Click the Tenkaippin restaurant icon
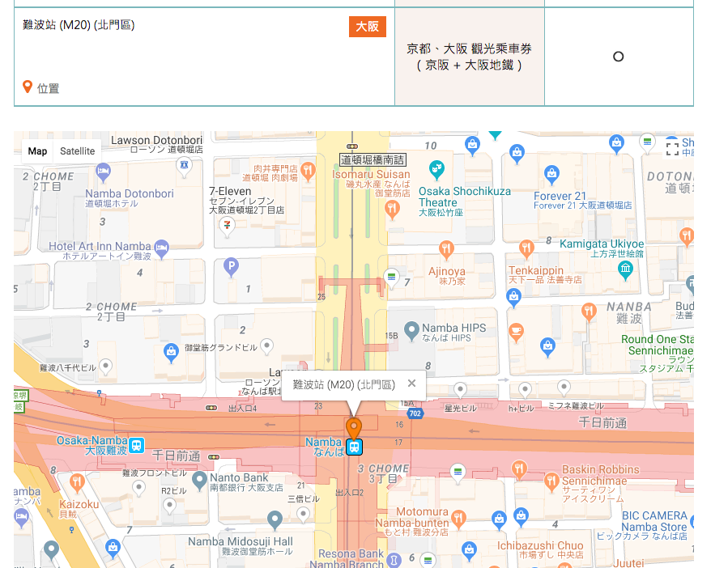728x568 pixels. [526, 250]
